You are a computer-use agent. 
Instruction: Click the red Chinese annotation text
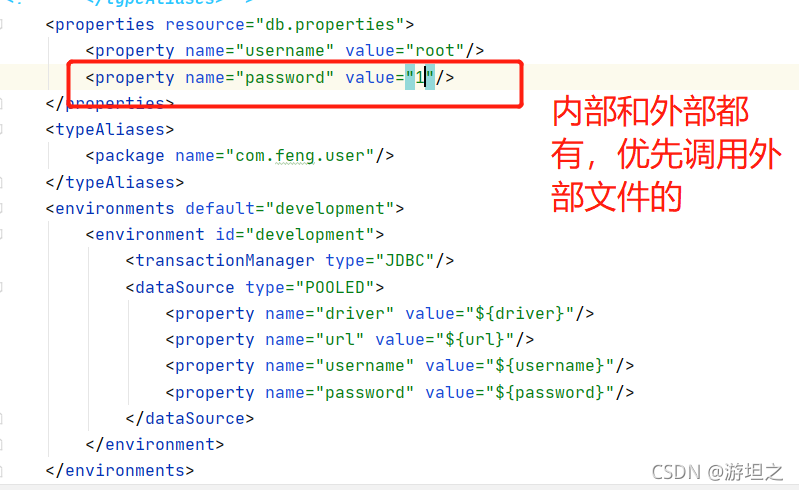(x=665, y=154)
